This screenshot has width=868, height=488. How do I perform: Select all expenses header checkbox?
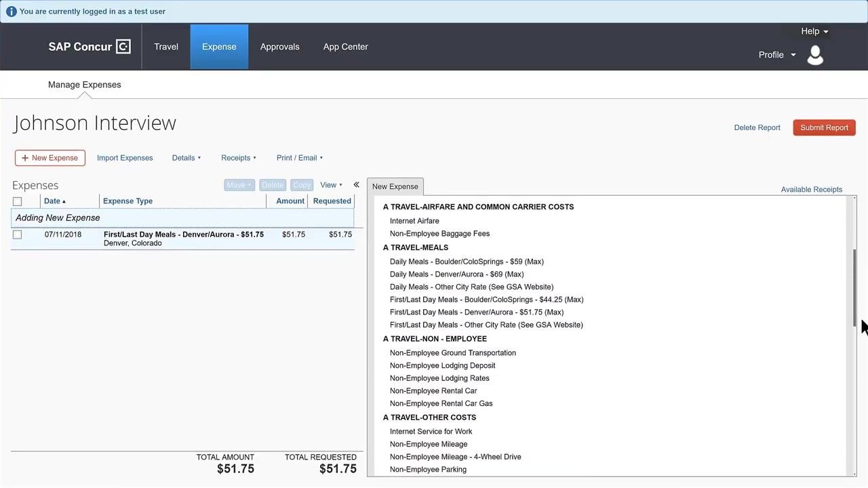[x=18, y=201]
